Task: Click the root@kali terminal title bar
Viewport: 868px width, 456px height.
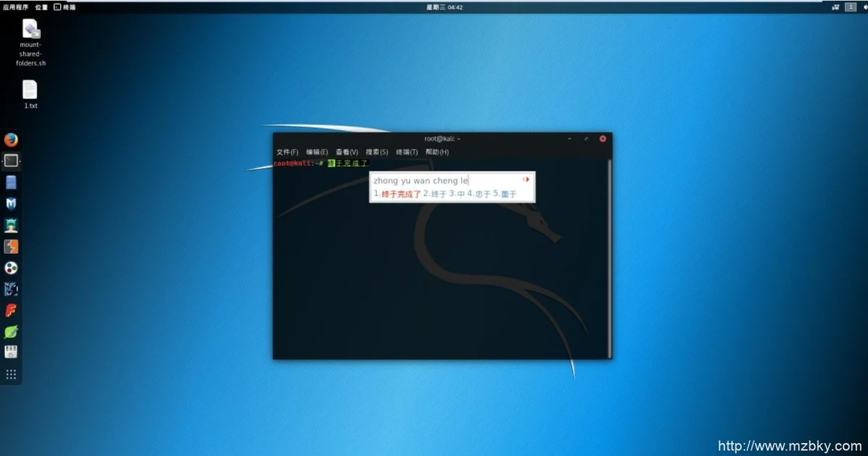Action: pos(442,138)
